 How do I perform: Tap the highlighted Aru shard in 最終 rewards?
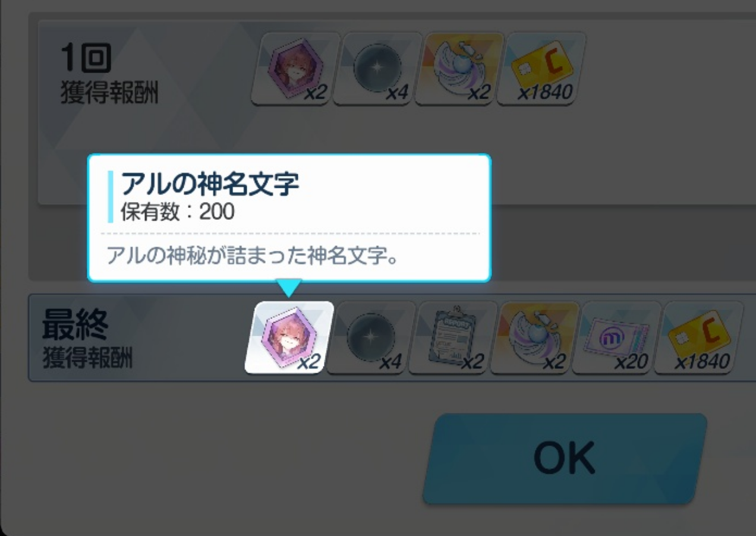coord(289,337)
